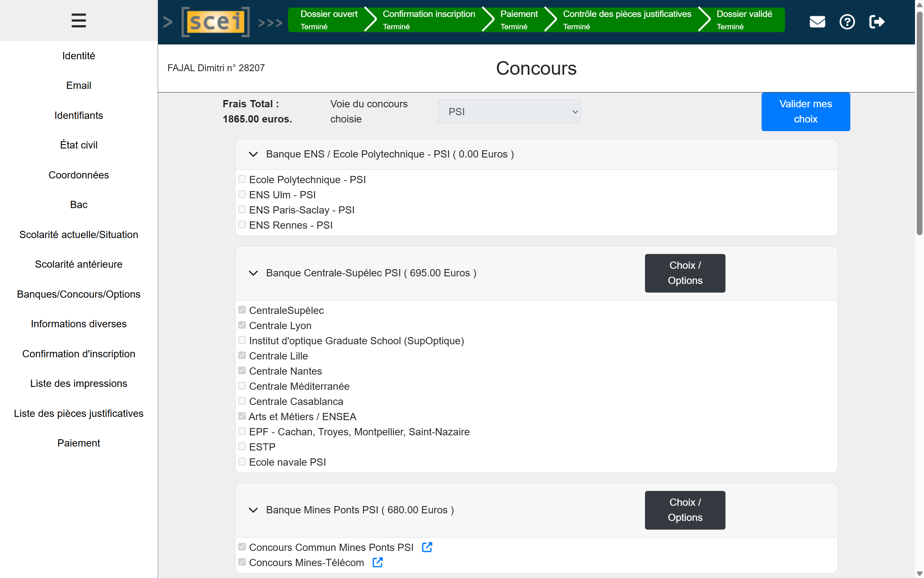Go to Identité in sidebar

79,56
